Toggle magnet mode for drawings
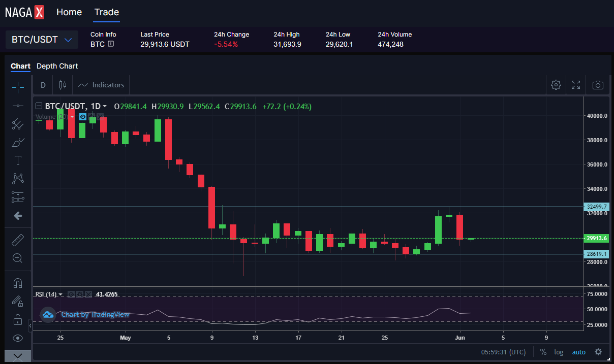Screen dimensions: 614x364 (18, 283)
